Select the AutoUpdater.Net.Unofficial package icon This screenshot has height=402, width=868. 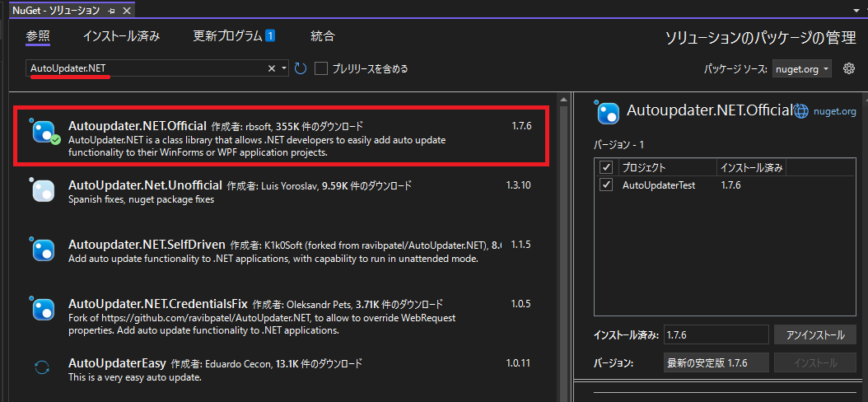point(43,191)
